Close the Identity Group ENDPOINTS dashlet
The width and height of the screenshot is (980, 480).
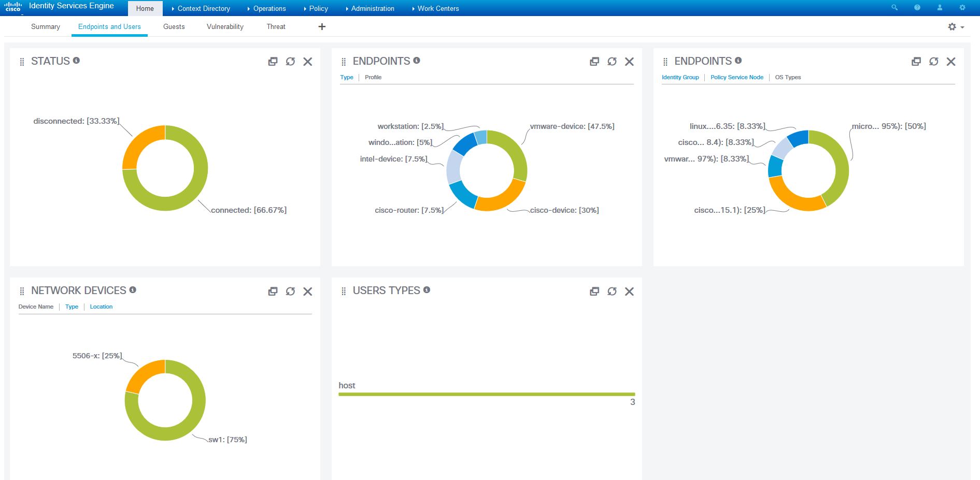pyautogui.click(x=951, y=62)
